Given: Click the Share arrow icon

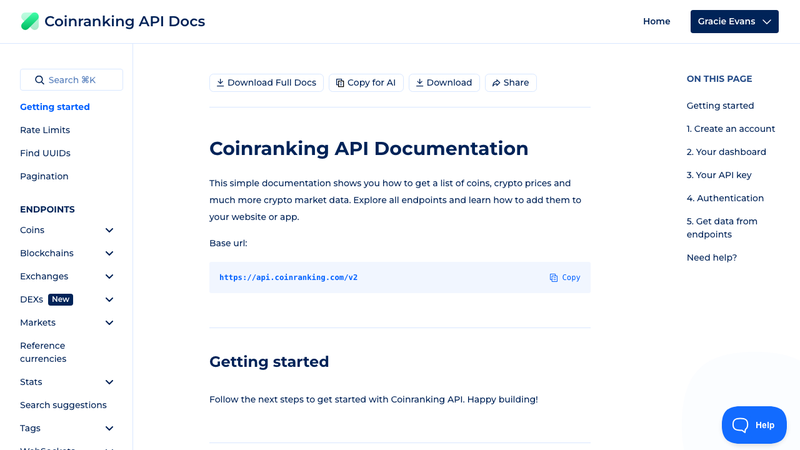Looking at the screenshot, I should click(x=496, y=83).
